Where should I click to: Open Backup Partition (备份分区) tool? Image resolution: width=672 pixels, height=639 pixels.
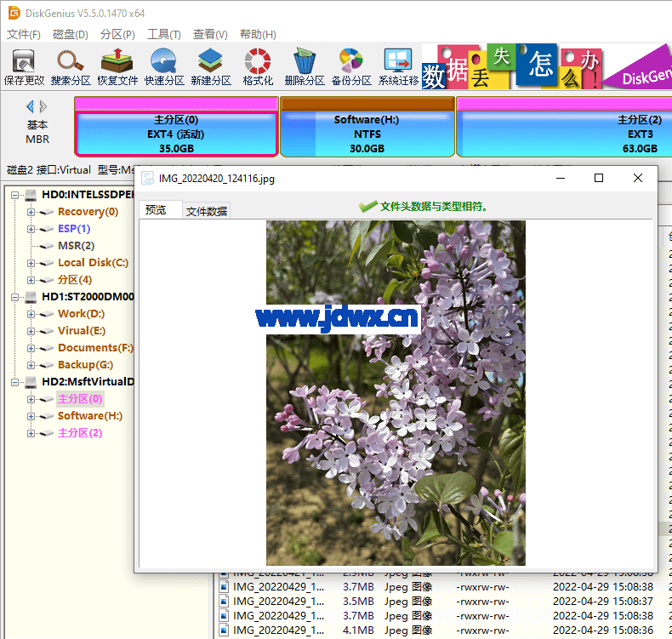pyautogui.click(x=351, y=66)
